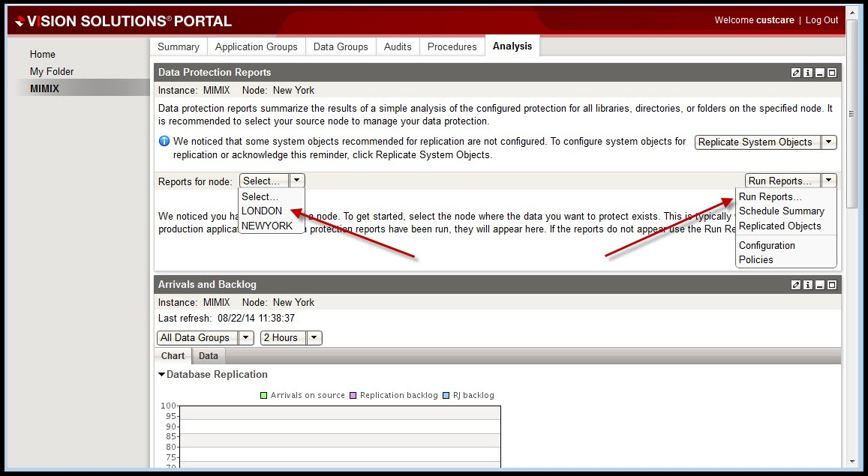868x476 pixels.
Task: Select Policies in the actions menu
Action: (755, 260)
